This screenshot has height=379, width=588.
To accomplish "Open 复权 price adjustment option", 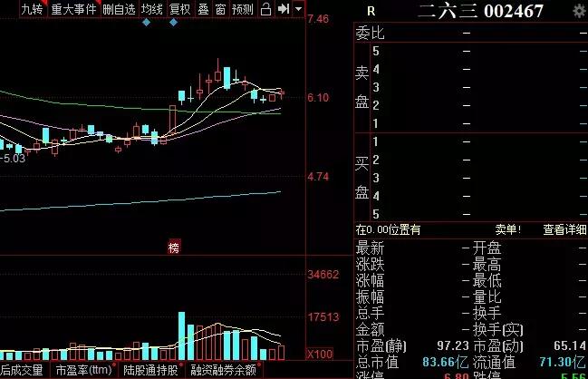I will tap(180, 9).
